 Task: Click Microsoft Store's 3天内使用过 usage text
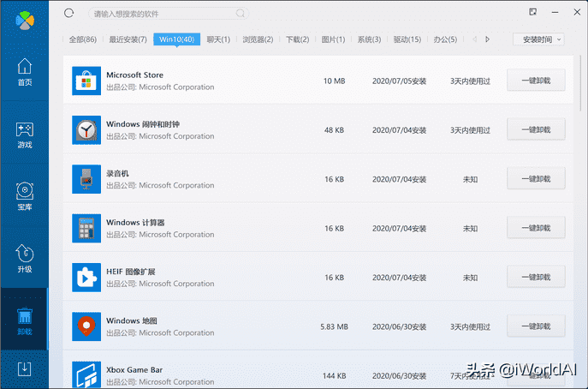tap(470, 81)
